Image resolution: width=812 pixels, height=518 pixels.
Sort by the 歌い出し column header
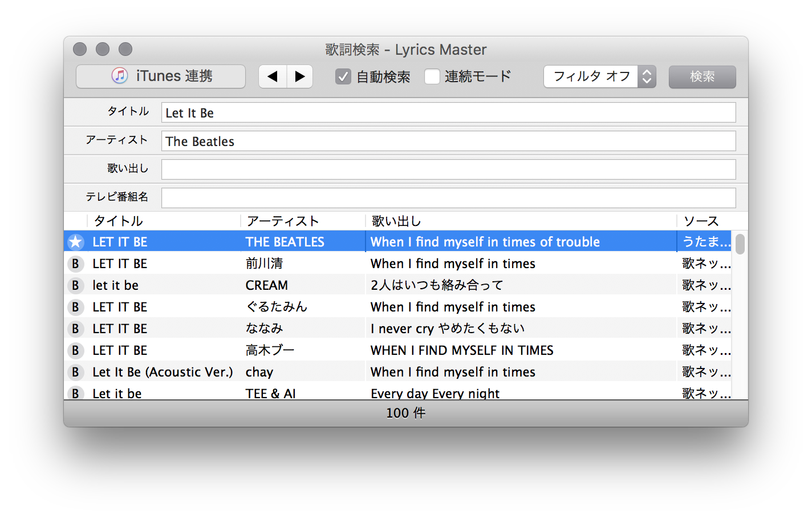point(521,221)
